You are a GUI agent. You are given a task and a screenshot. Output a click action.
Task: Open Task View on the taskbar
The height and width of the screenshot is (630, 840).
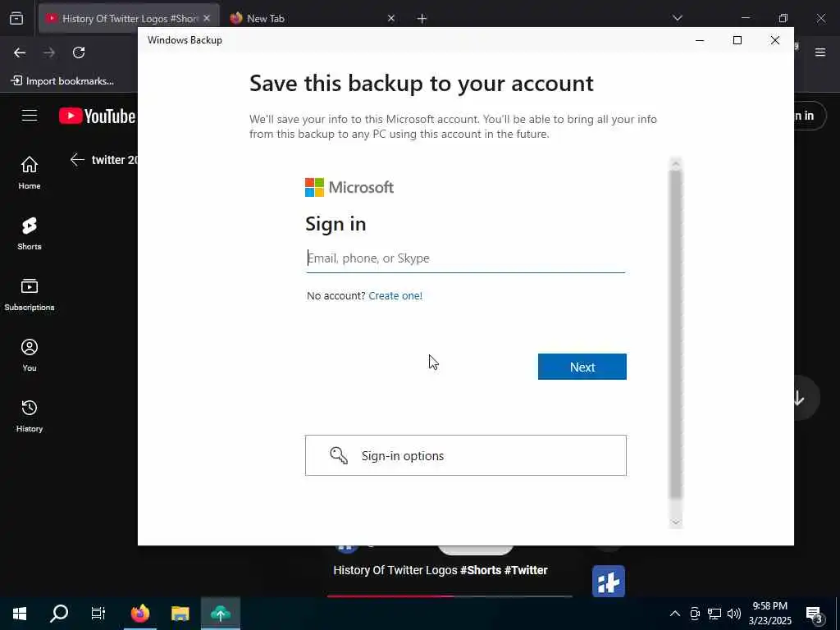pyautogui.click(x=98, y=614)
